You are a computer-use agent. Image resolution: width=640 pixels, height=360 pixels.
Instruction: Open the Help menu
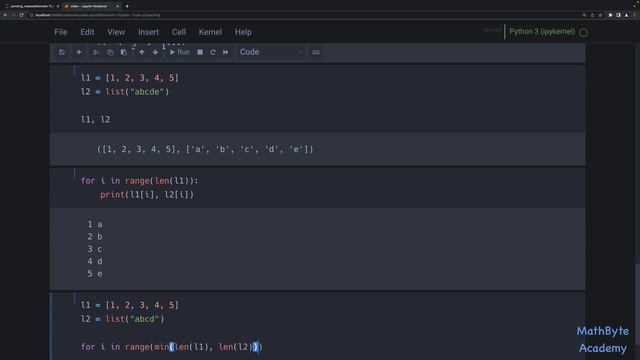pos(243,32)
